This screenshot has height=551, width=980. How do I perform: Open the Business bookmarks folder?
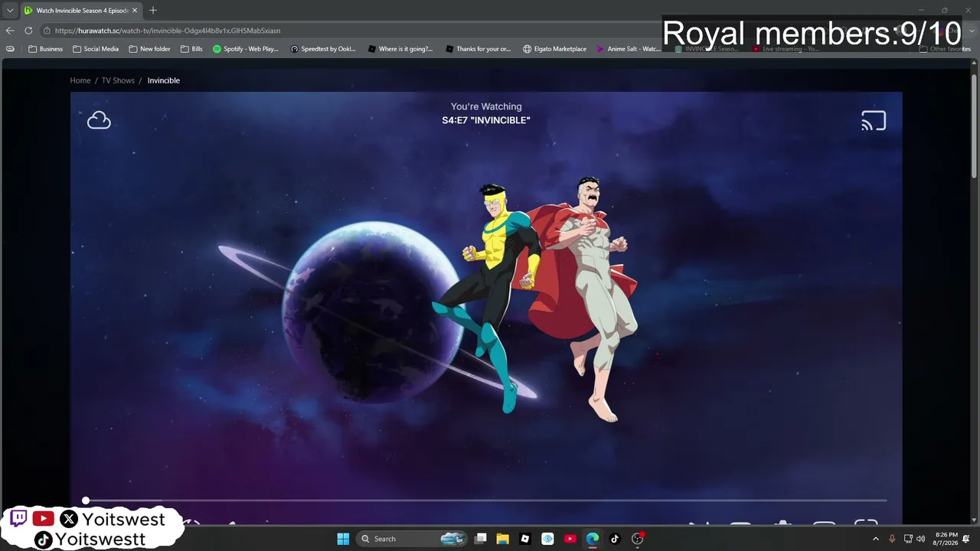click(46, 49)
